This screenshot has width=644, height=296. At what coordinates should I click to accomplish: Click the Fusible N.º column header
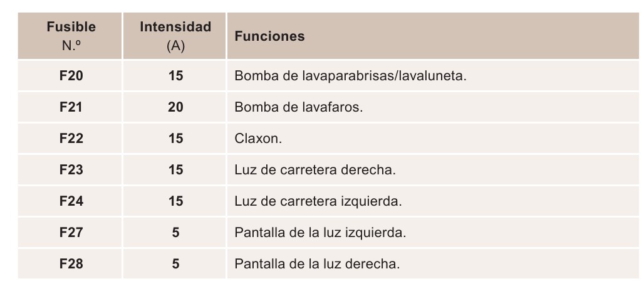(x=70, y=36)
